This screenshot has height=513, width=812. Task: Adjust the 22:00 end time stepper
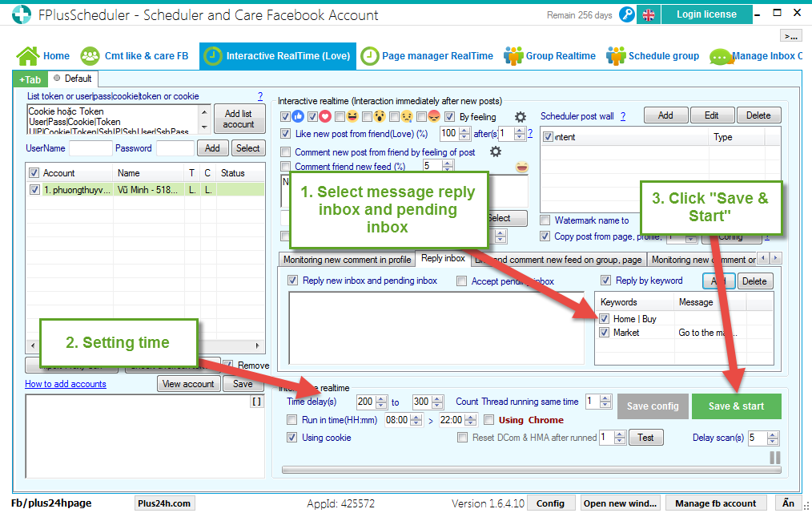(x=470, y=420)
